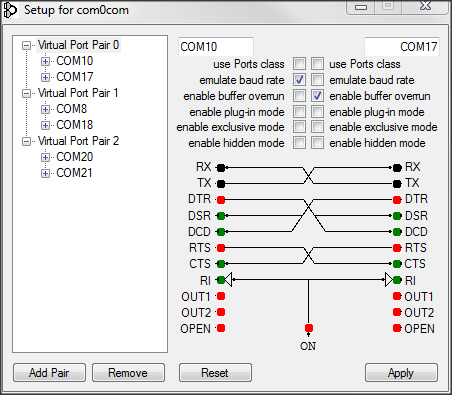Enable exclusive mode for COM10

tap(299, 127)
